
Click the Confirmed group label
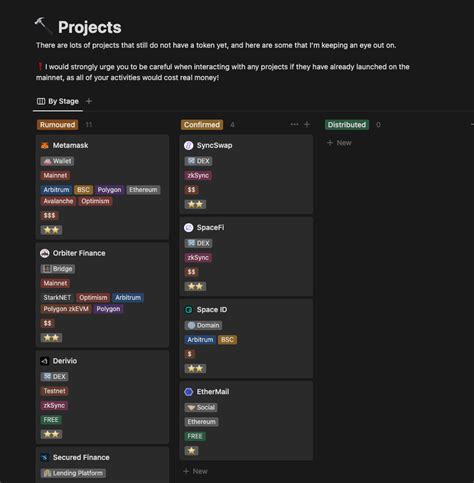click(x=202, y=125)
